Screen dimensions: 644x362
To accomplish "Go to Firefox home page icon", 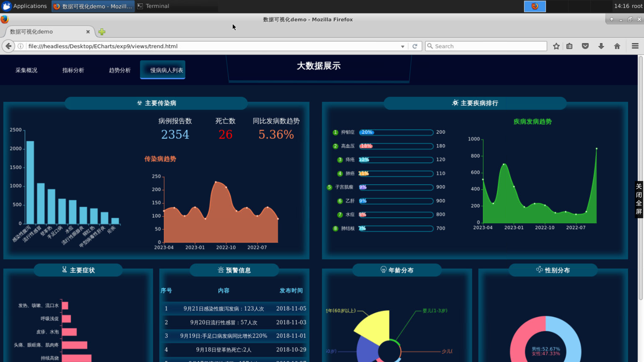I will click(x=617, y=46).
